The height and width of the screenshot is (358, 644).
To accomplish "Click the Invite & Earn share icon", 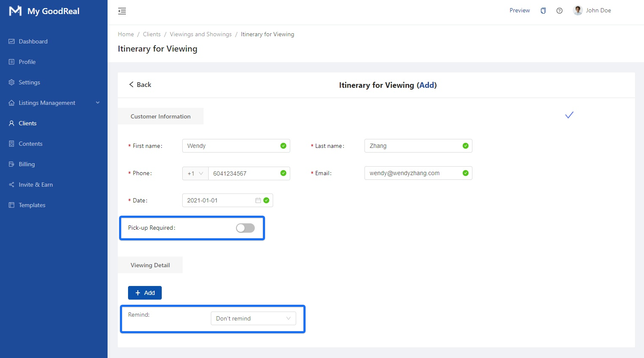I will (12, 185).
